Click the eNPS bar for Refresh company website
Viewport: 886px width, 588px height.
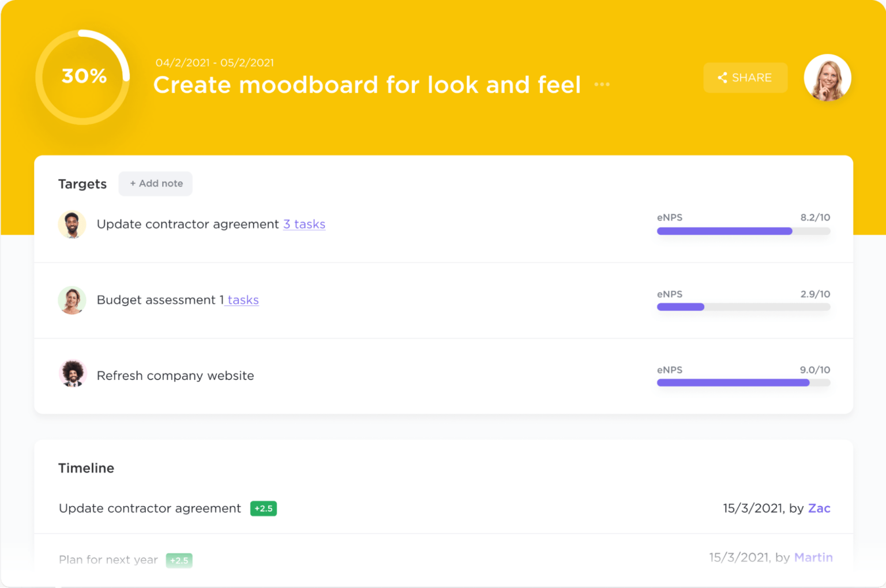(744, 382)
